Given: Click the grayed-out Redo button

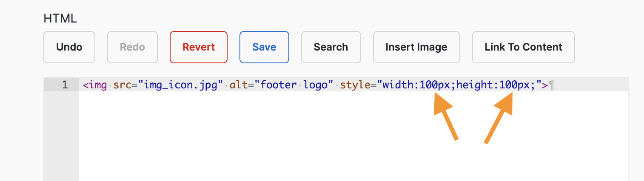Looking at the screenshot, I should coord(132,47).
